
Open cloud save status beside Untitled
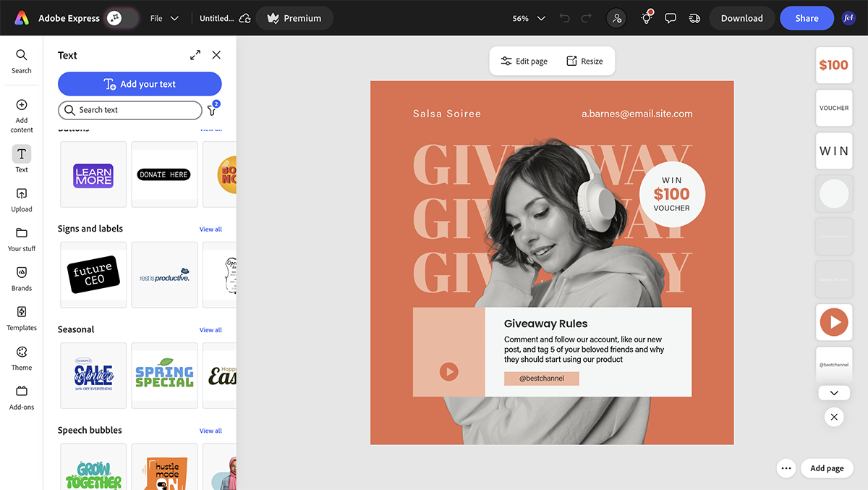pos(244,17)
